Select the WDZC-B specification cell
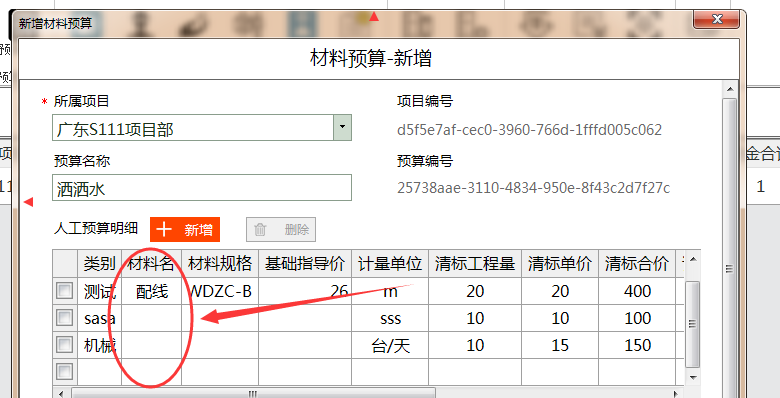 (220, 291)
